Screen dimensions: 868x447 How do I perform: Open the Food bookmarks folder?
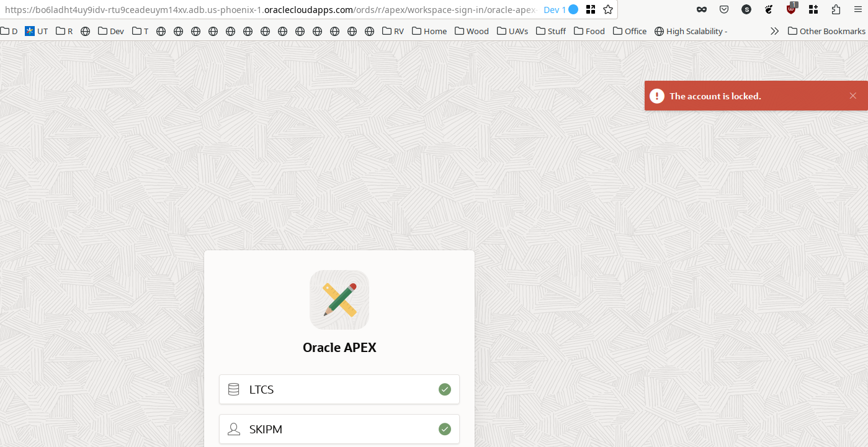click(589, 31)
